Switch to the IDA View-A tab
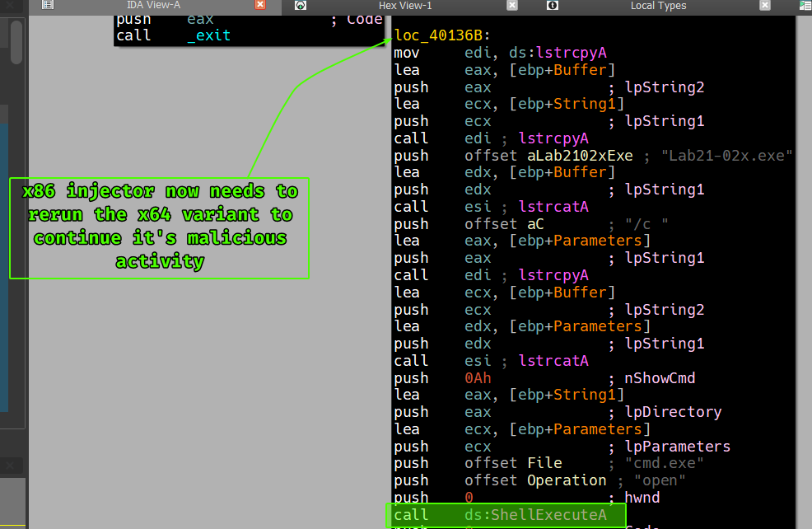The height and width of the screenshot is (529, 812). 153,5
